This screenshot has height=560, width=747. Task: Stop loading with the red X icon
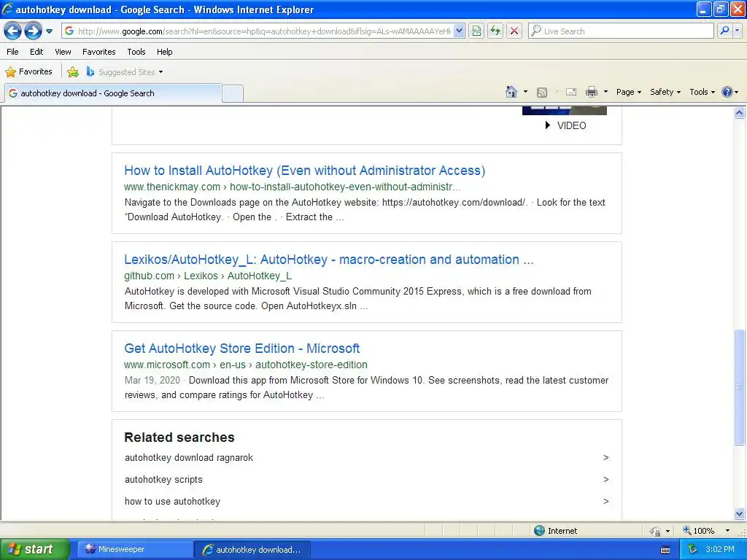[x=514, y=31]
